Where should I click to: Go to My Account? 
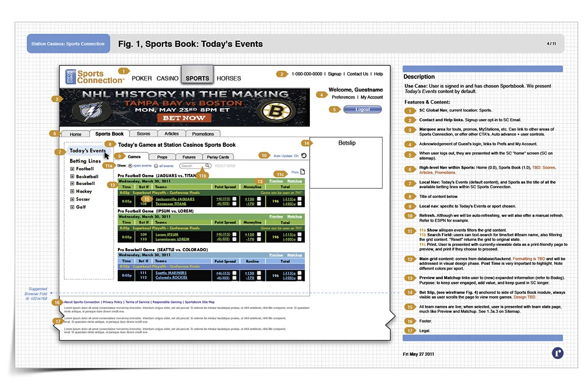coord(372,97)
